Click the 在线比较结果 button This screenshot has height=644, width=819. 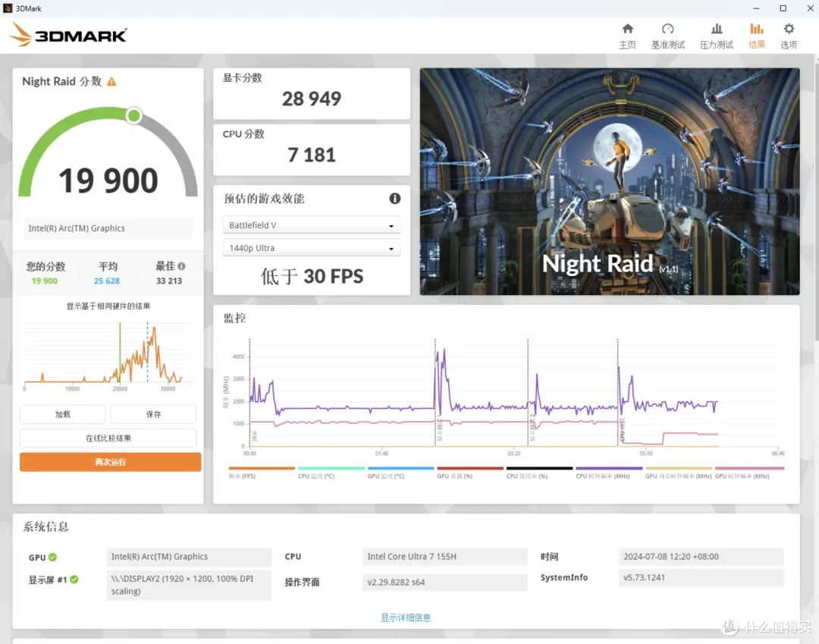(108, 438)
